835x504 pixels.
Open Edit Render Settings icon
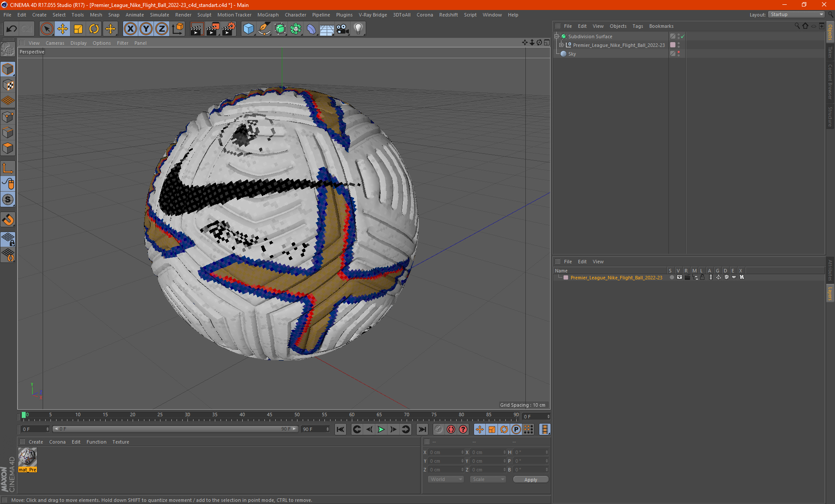click(229, 29)
